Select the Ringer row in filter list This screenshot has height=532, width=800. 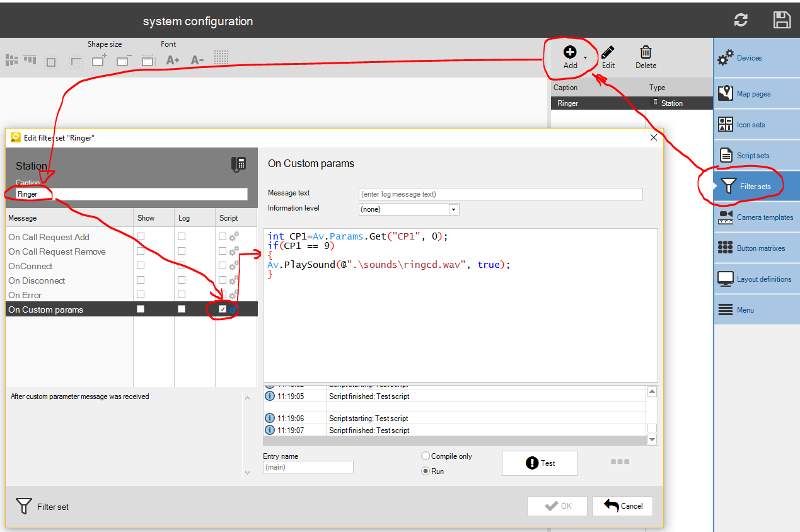(x=599, y=103)
